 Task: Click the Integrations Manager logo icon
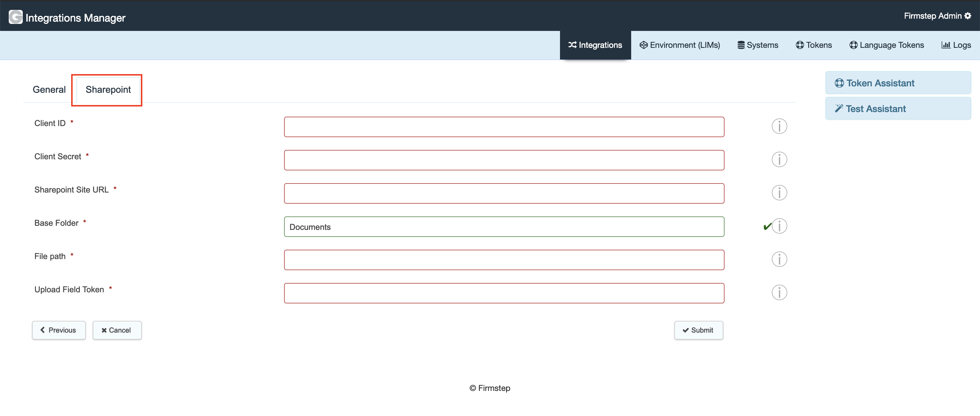tap(15, 17)
